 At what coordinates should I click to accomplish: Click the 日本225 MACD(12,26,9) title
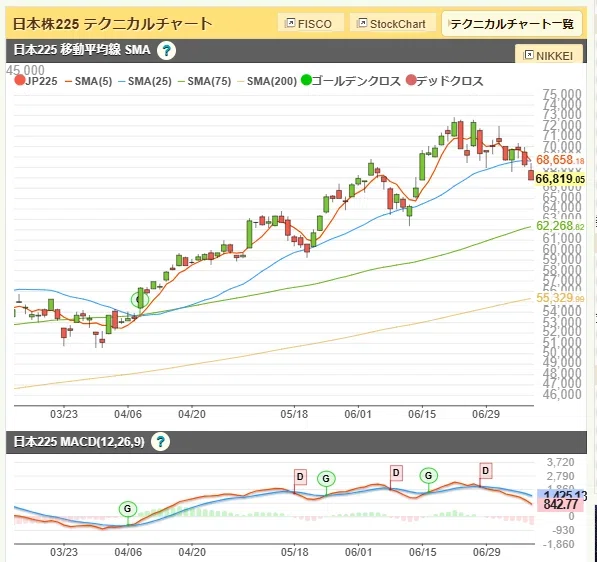coord(79,442)
